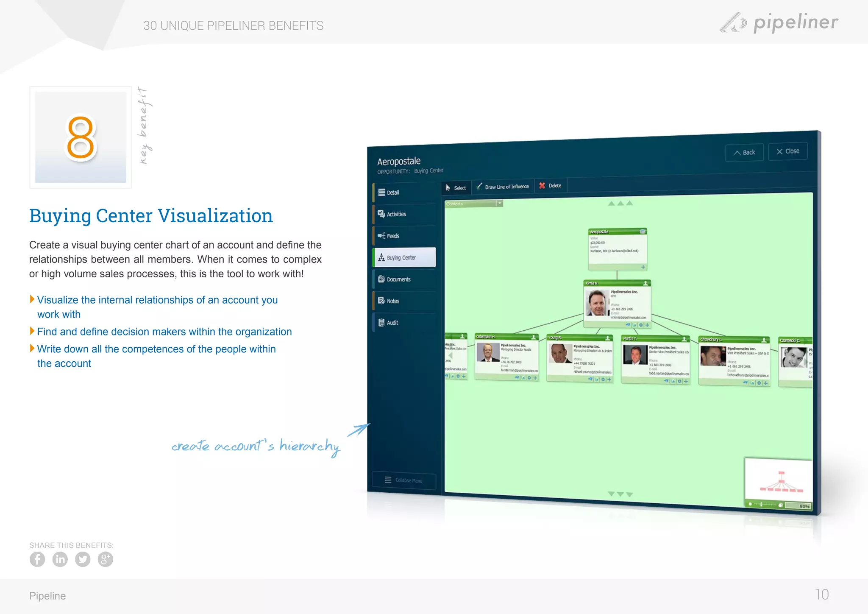Open gear settings on Martin T. card
Image resolution: width=868 pixels, height=614 pixels.
point(680,381)
